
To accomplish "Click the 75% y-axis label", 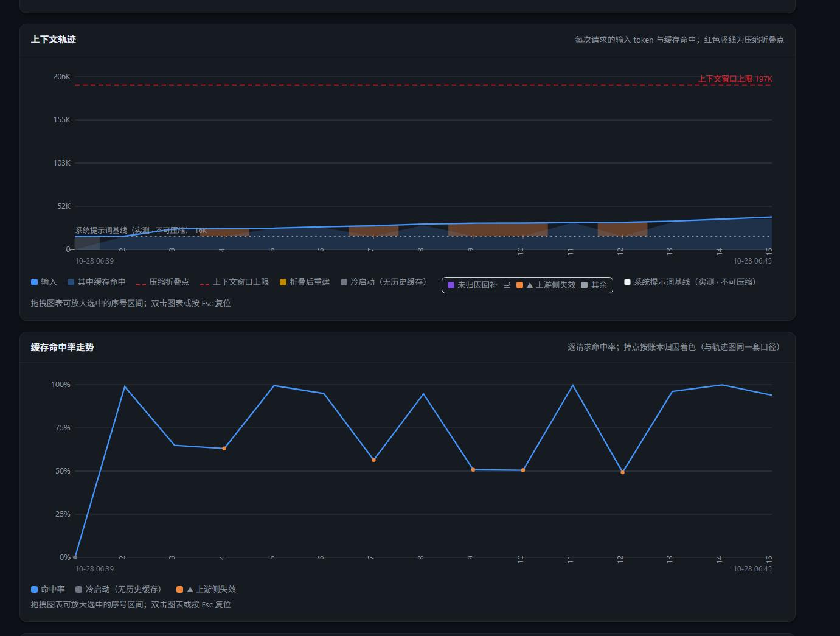I will pyautogui.click(x=63, y=428).
